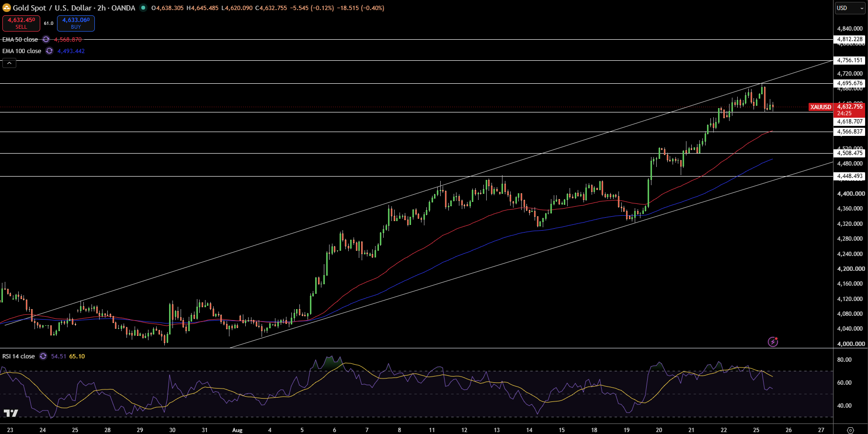
Task: Click the TradingView logo at bottom left
Action: point(11,413)
